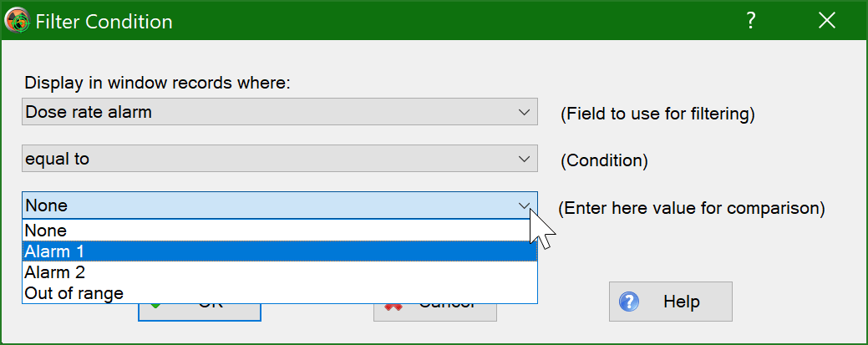Open the 'equal to' condition combo box
Viewport: 868px width, 345px height.
(x=280, y=159)
